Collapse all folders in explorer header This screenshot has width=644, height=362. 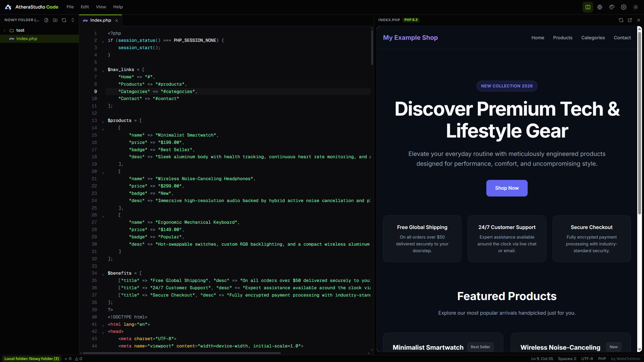tap(73, 20)
